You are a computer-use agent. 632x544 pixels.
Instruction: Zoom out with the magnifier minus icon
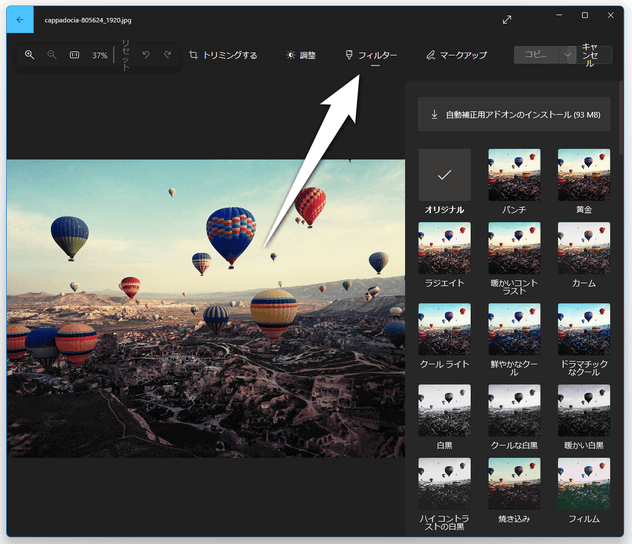pyautogui.click(x=52, y=55)
